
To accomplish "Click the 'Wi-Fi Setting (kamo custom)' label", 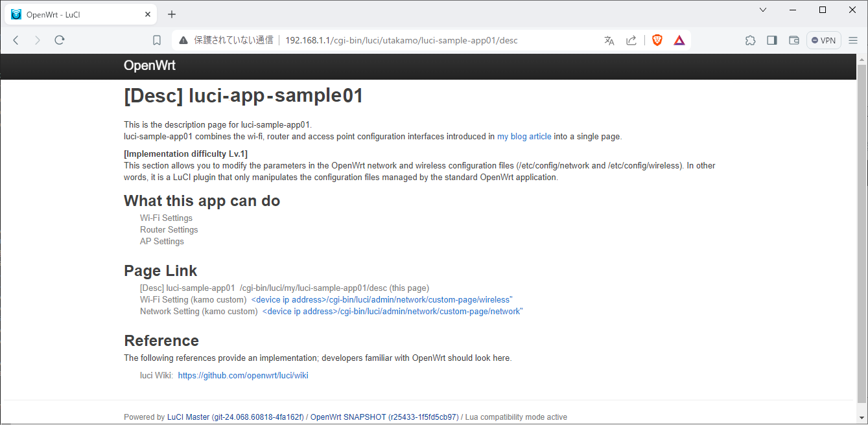I will point(193,299).
